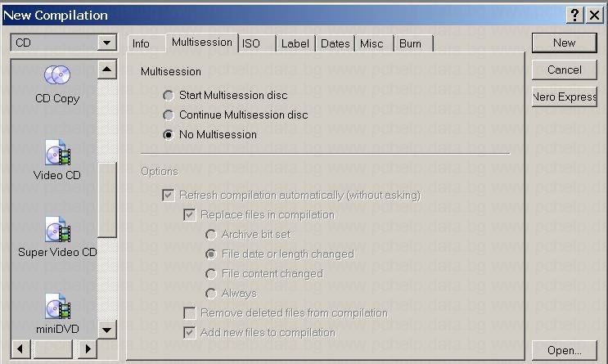Click the help question mark button

point(574,16)
